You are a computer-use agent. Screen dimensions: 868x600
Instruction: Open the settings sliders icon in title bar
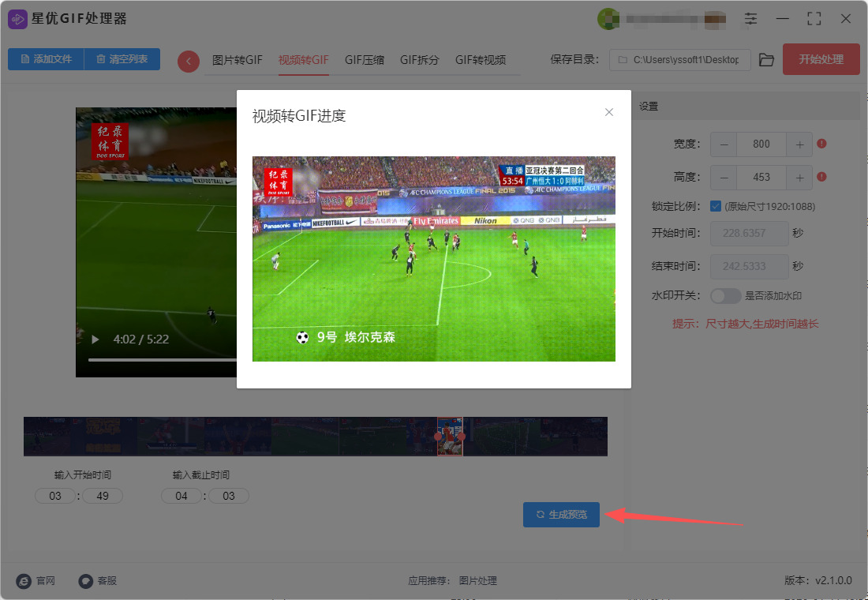(x=750, y=19)
